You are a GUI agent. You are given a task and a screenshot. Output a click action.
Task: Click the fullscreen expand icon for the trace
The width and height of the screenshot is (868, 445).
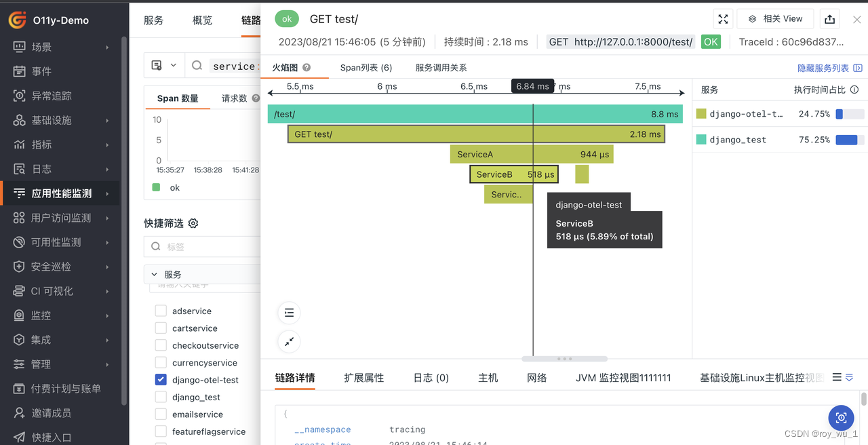point(723,18)
